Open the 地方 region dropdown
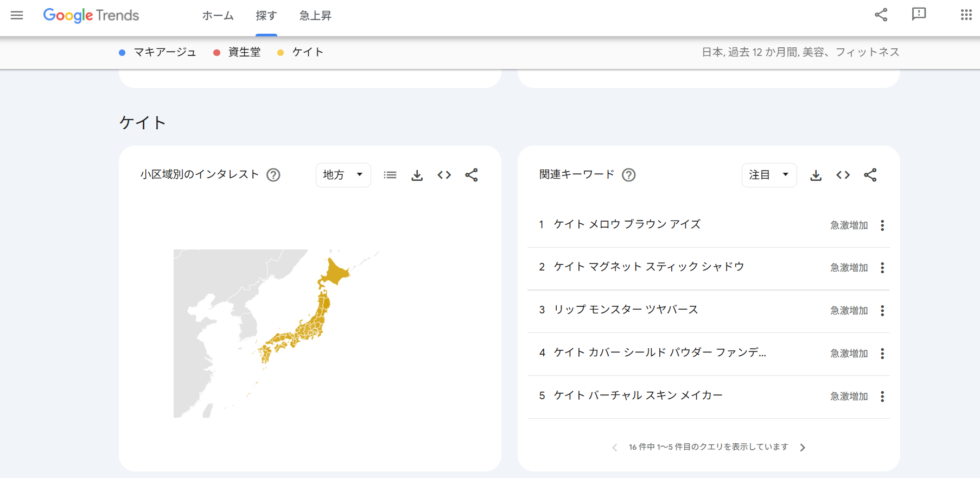This screenshot has height=478, width=980. 343,175
